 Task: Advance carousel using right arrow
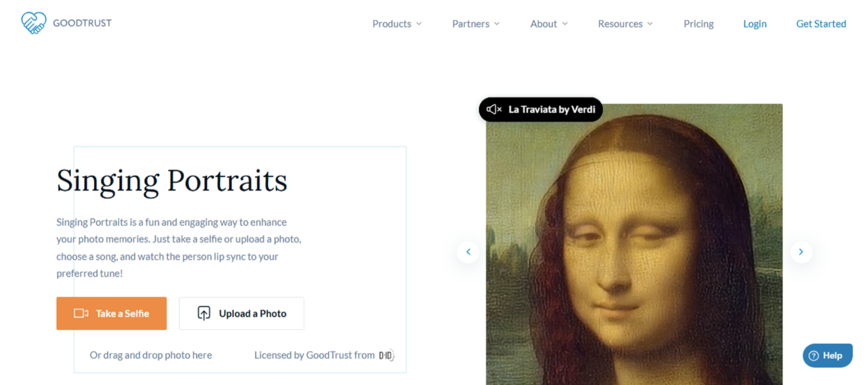tap(801, 251)
